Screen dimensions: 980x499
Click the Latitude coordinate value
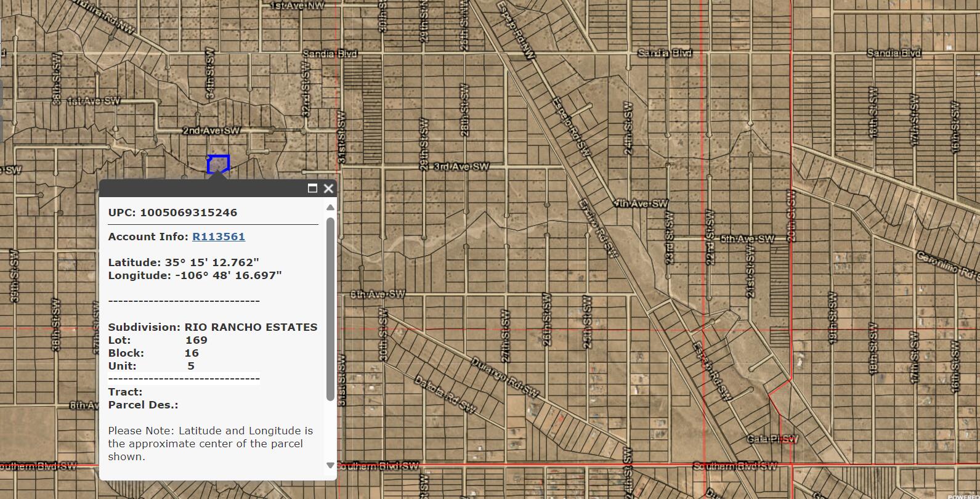point(212,262)
